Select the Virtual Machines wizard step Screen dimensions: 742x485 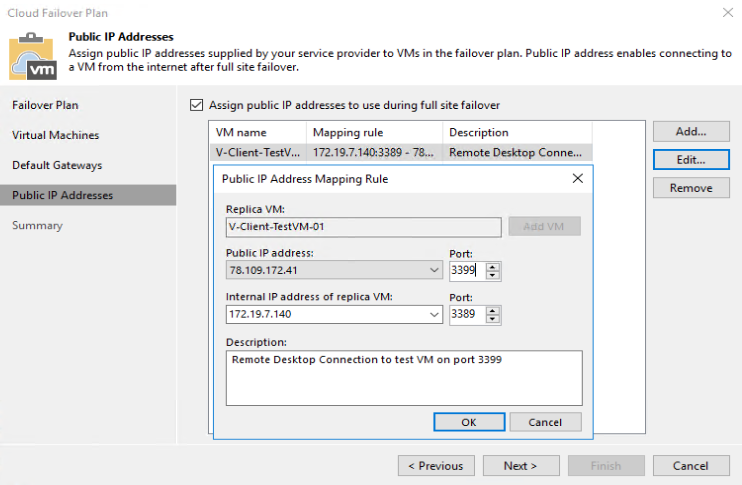pyautogui.click(x=55, y=135)
